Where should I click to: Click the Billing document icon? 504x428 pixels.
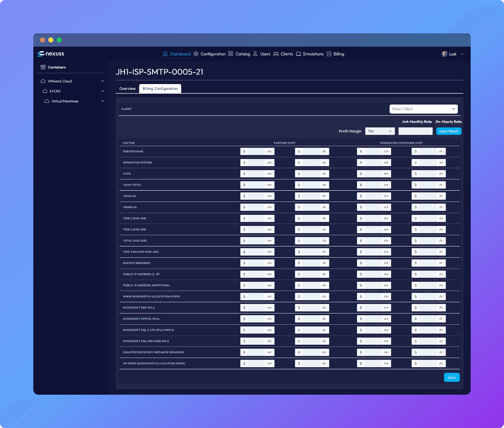[x=329, y=54]
